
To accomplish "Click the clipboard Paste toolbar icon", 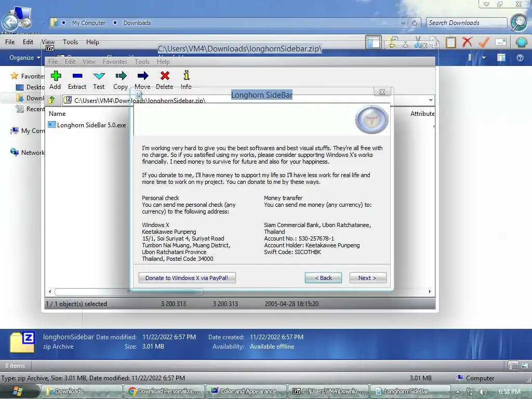I will point(450,43).
